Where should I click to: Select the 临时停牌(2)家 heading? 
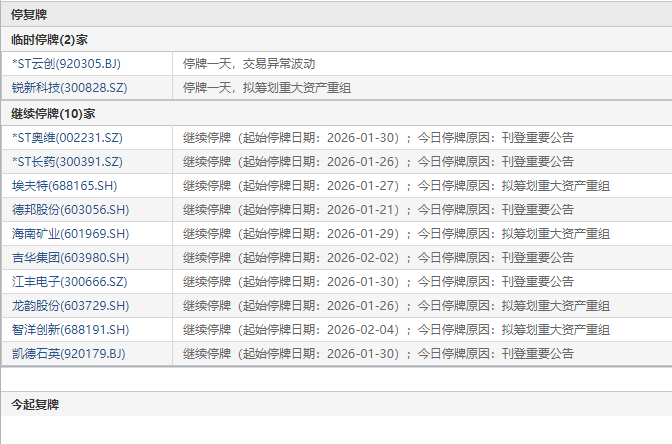49,40
